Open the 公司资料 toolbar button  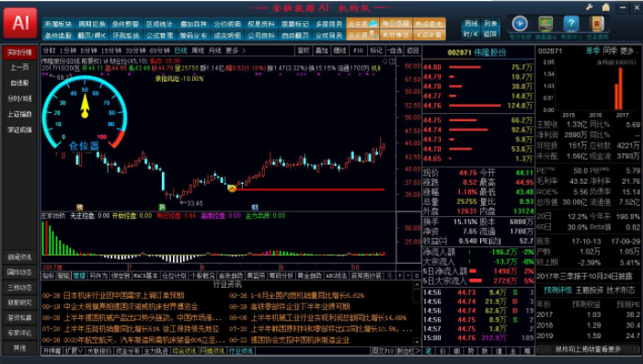tap(261, 35)
